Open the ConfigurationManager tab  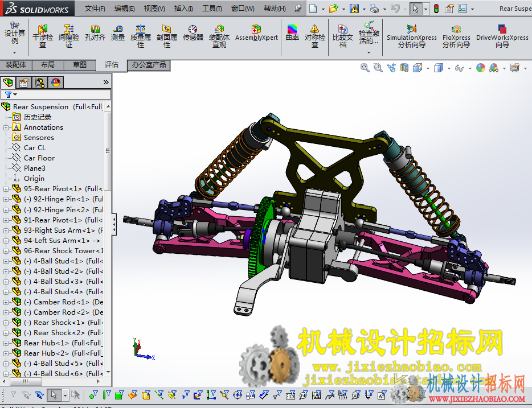click(x=40, y=83)
